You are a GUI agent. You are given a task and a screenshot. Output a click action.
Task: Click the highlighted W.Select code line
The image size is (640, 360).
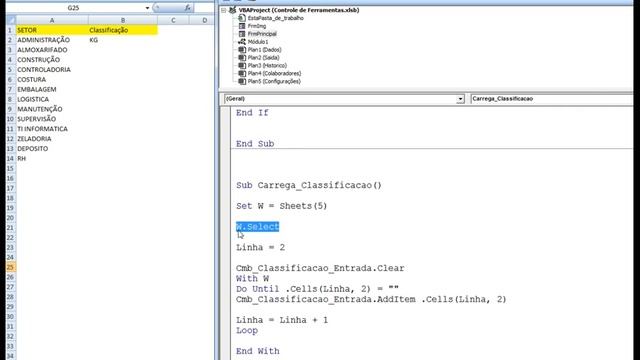pyautogui.click(x=258, y=227)
